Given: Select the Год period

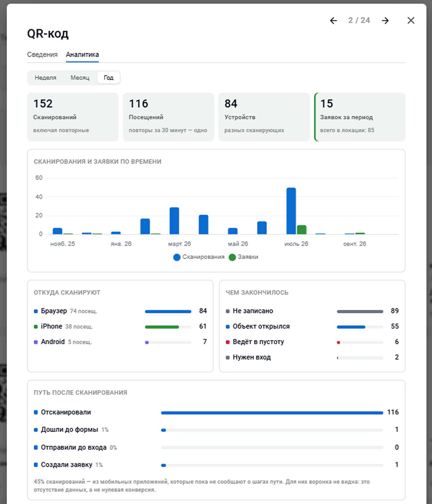Looking at the screenshot, I should point(109,78).
